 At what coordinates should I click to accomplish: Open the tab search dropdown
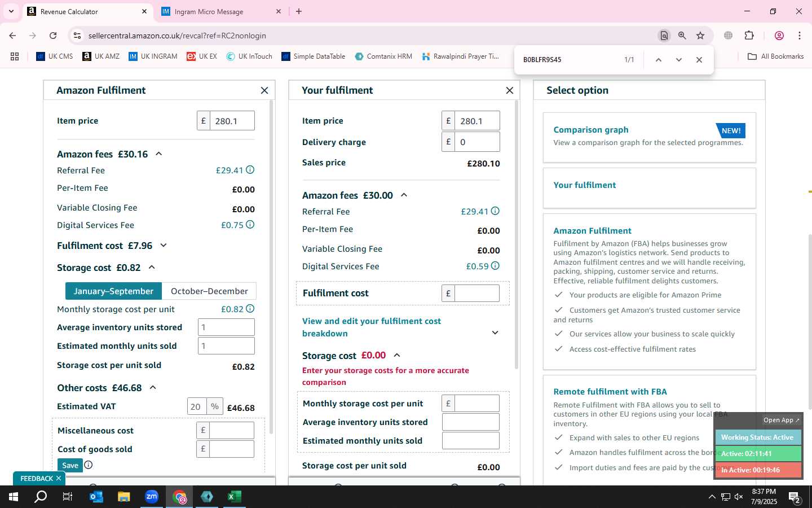point(11,11)
